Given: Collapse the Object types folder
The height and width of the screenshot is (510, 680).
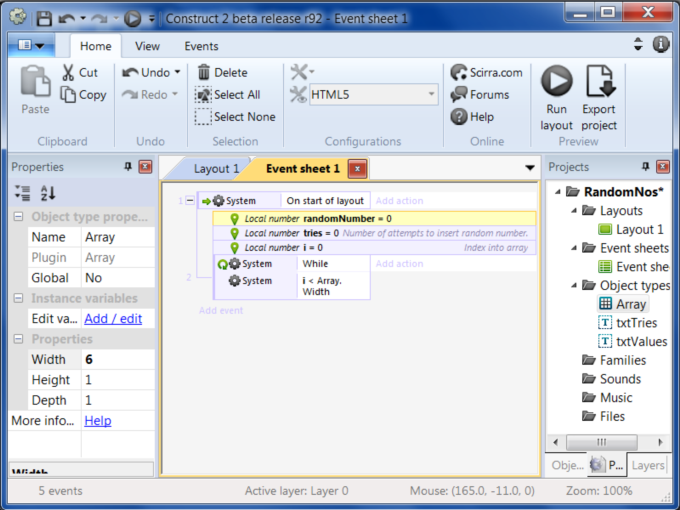Looking at the screenshot, I should pos(573,286).
